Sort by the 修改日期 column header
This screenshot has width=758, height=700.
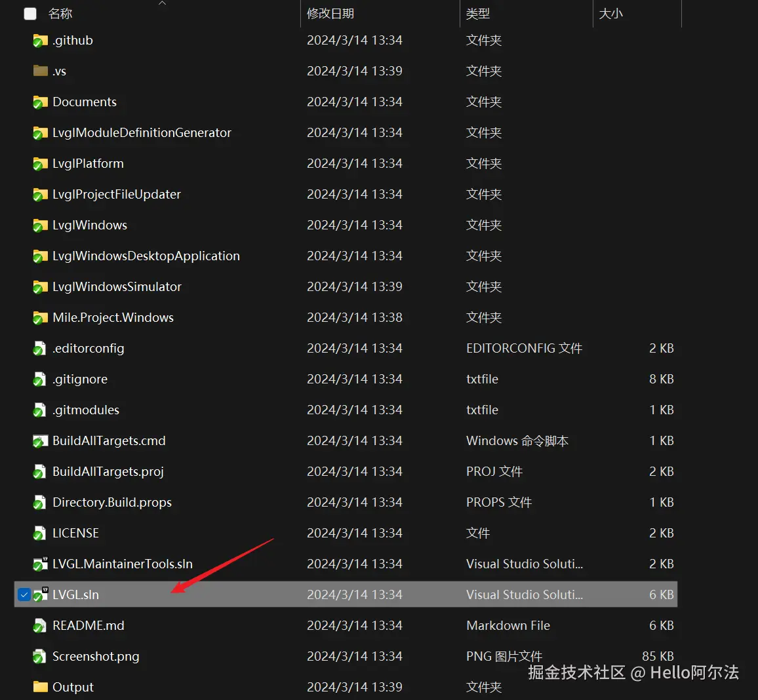click(x=330, y=14)
